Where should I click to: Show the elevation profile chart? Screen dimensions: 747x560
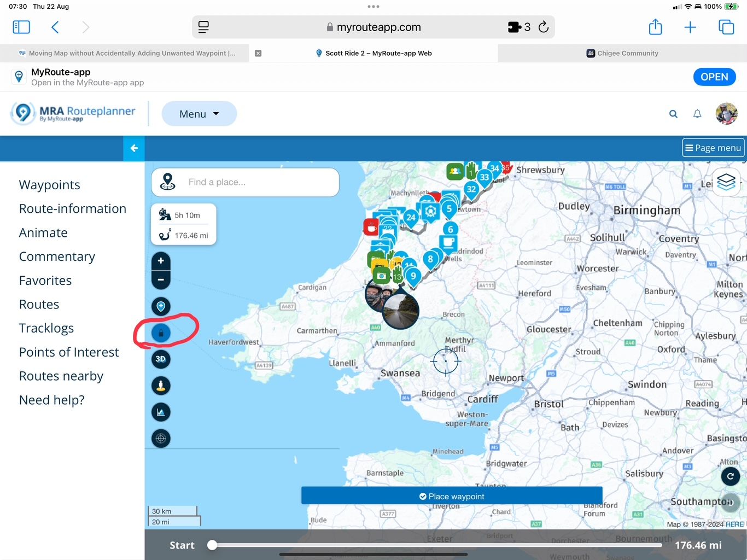(161, 412)
